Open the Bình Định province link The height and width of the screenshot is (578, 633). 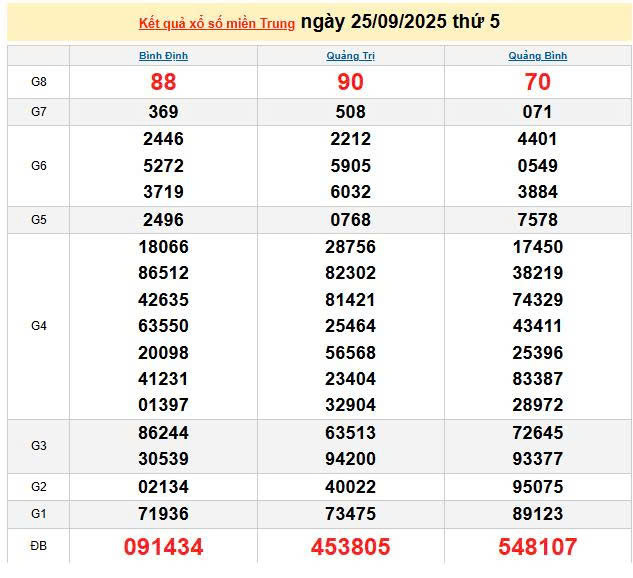pos(163,56)
